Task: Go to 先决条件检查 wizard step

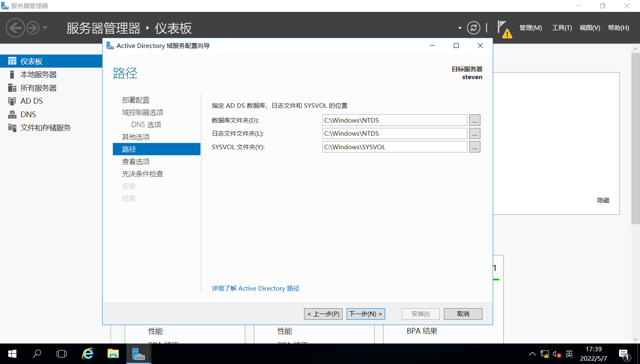Action: click(142, 174)
